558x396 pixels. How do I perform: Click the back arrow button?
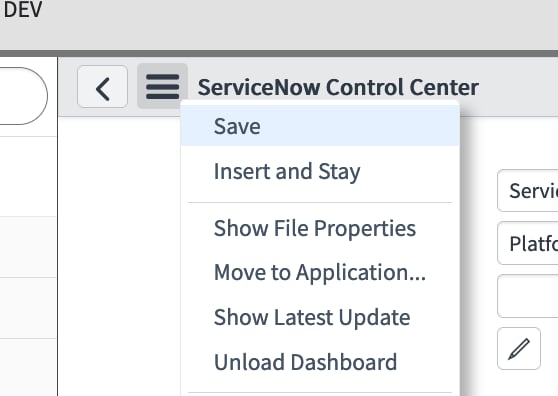[102, 87]
